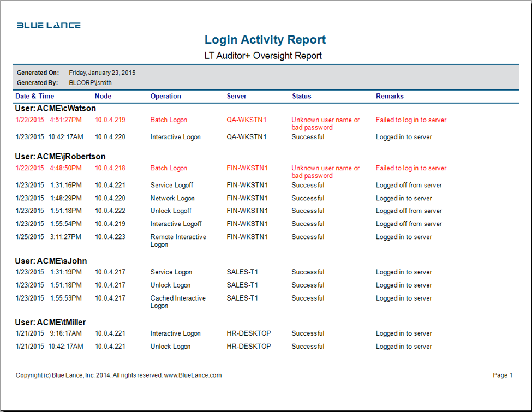Click the timestamp 1/23/2015 10:42:17AM
Image resolution: width=532 pixels, height=412 pixels.
49,137
